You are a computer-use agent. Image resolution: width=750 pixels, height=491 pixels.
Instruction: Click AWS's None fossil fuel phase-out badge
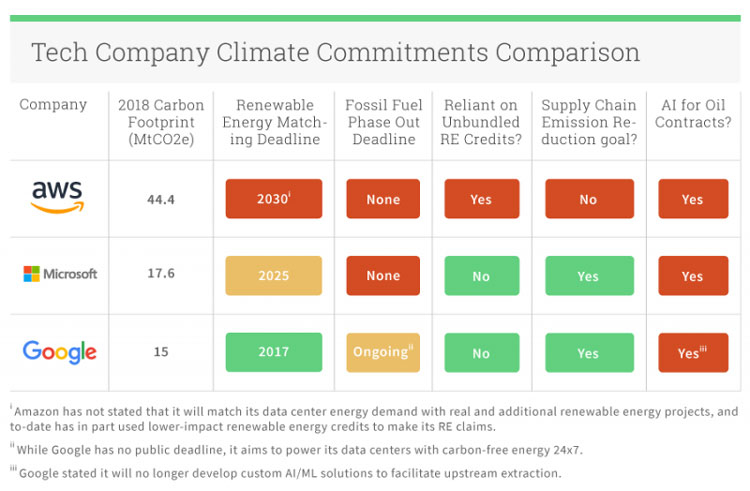point(383,199)
